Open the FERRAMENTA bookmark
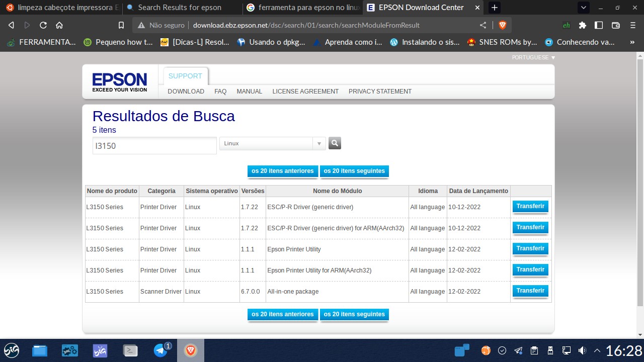 click(x=41, y=42)
